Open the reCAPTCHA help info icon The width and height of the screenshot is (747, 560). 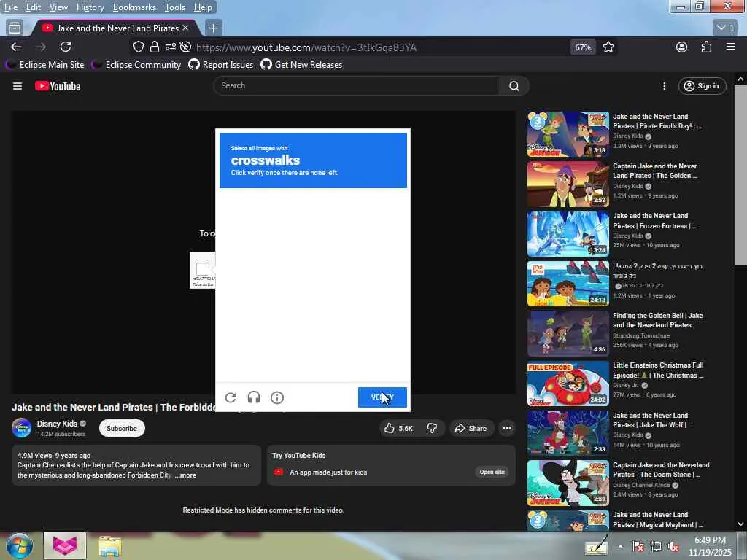coord(277,397)
